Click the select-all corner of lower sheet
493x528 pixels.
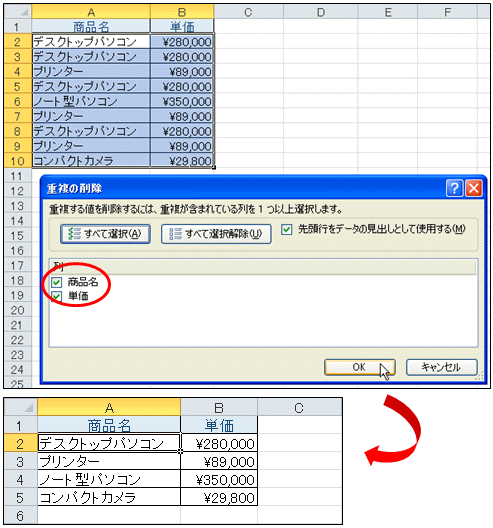[21, 407]
